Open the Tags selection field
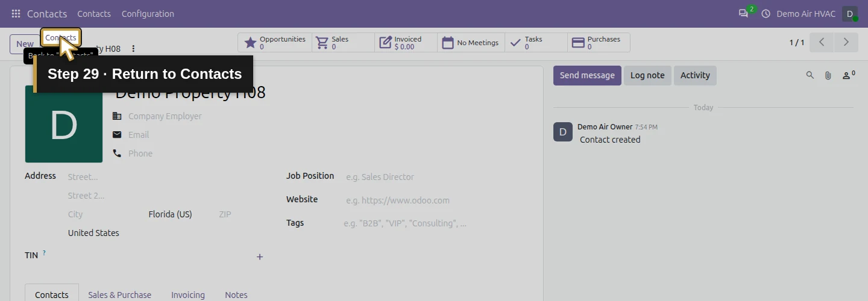This screenshot has width=868, height=301. pos(434,223)
